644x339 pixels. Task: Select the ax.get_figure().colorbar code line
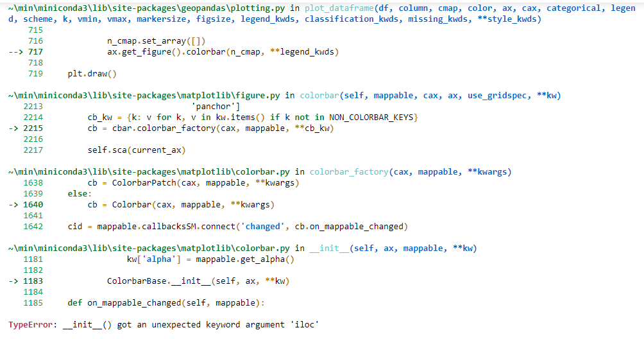223,52
